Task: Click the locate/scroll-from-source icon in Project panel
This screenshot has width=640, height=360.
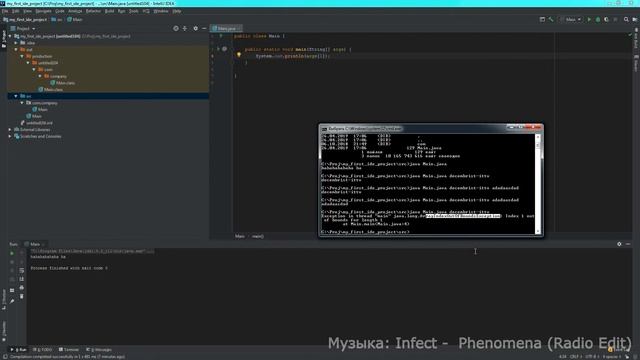Action: click(x=176, y=29)
